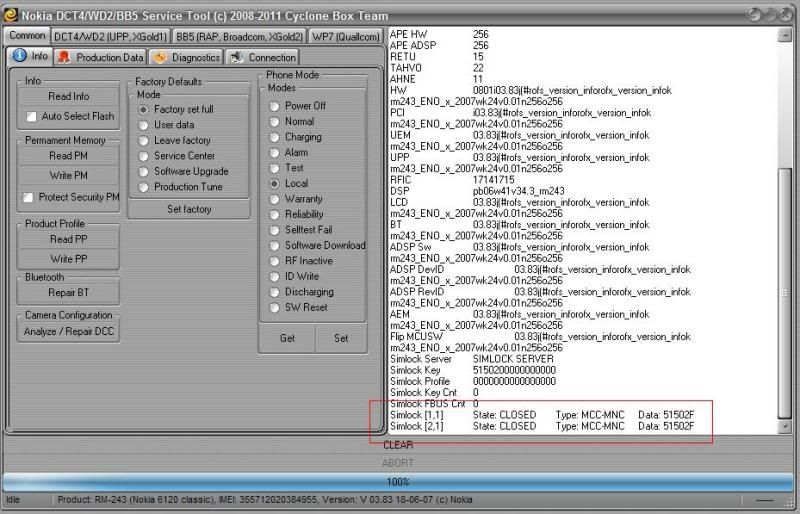The image size is (800, 514).
Task: Choose the Test phone mode
Action: click(274, 168)
